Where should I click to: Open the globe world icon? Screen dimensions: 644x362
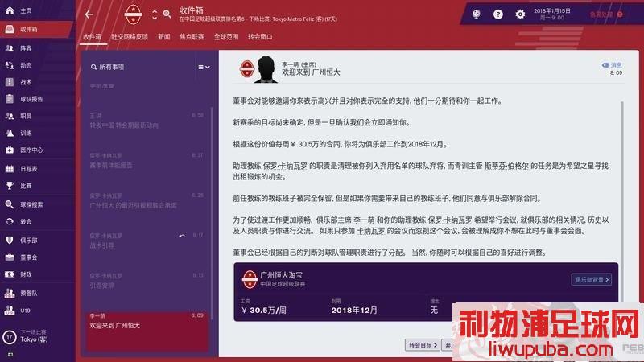click(477, 14)
